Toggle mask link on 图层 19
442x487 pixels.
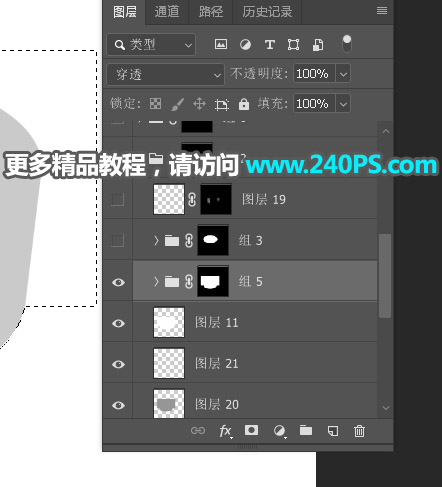click(x=192, y=200)
